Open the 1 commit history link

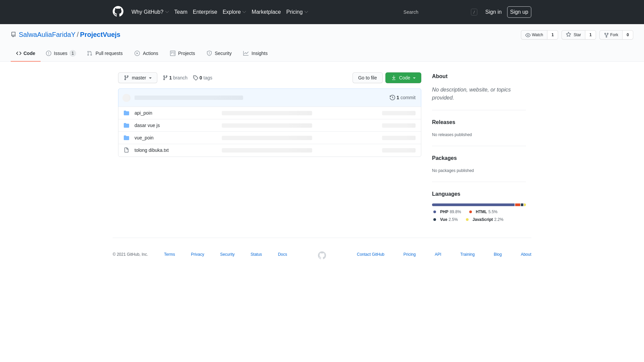[x=402, y=98]
